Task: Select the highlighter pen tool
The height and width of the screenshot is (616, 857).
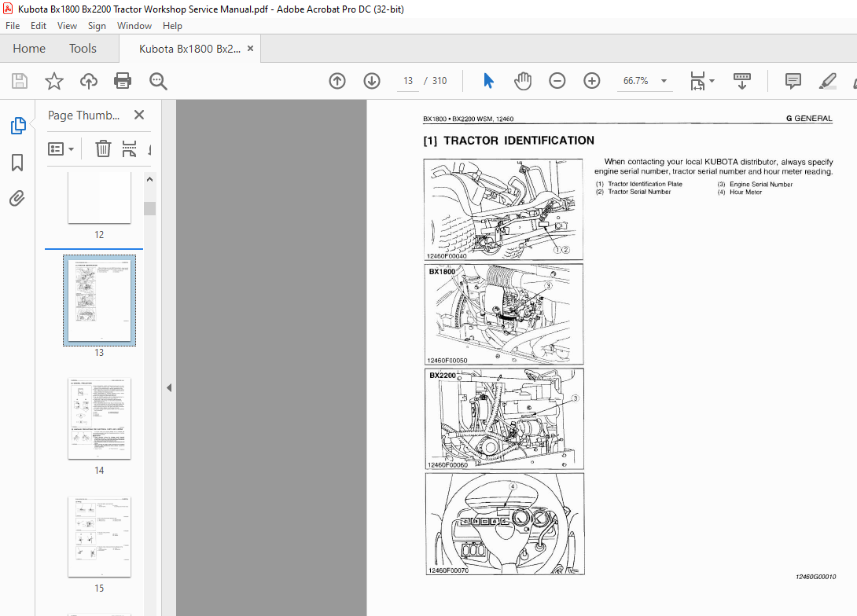Action: point(827,81)
